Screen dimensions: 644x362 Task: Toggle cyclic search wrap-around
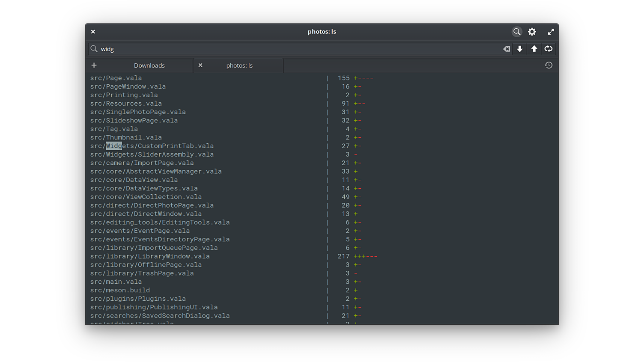click(548, 49)
